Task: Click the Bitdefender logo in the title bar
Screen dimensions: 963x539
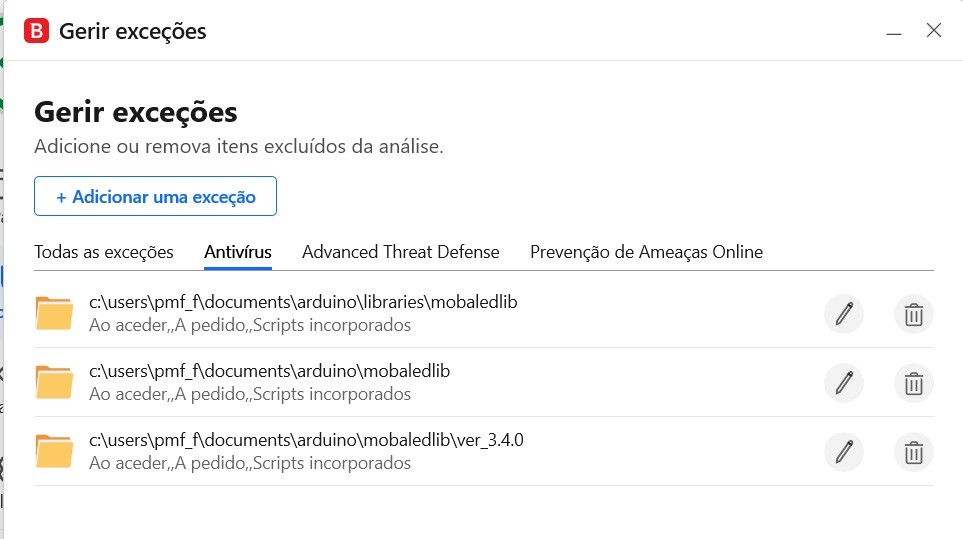Action: click(36, 31)
